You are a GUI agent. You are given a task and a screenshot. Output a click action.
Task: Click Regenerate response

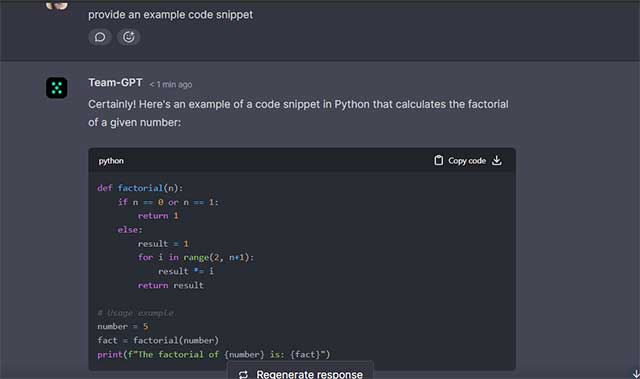pos(300,373)
